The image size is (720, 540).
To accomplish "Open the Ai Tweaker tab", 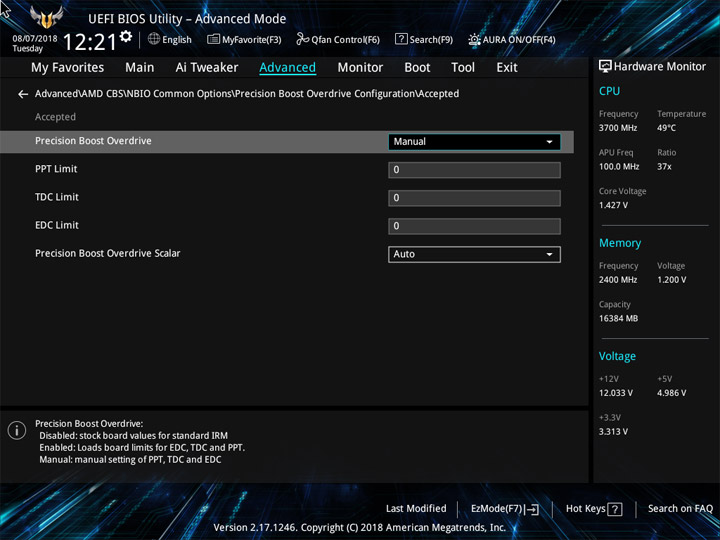I will pyautogui.click(x=207, y=68).
